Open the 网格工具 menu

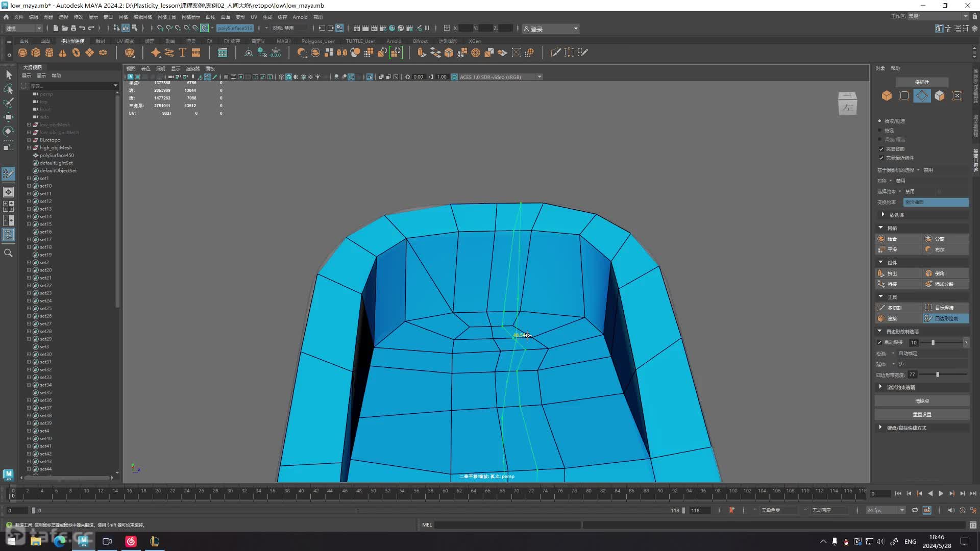tap(167, 17)
